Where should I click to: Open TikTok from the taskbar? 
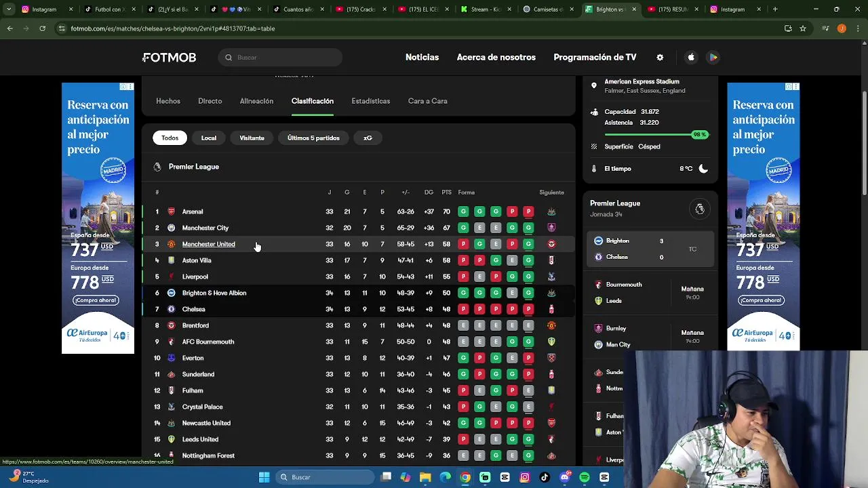tap(545, 477)
